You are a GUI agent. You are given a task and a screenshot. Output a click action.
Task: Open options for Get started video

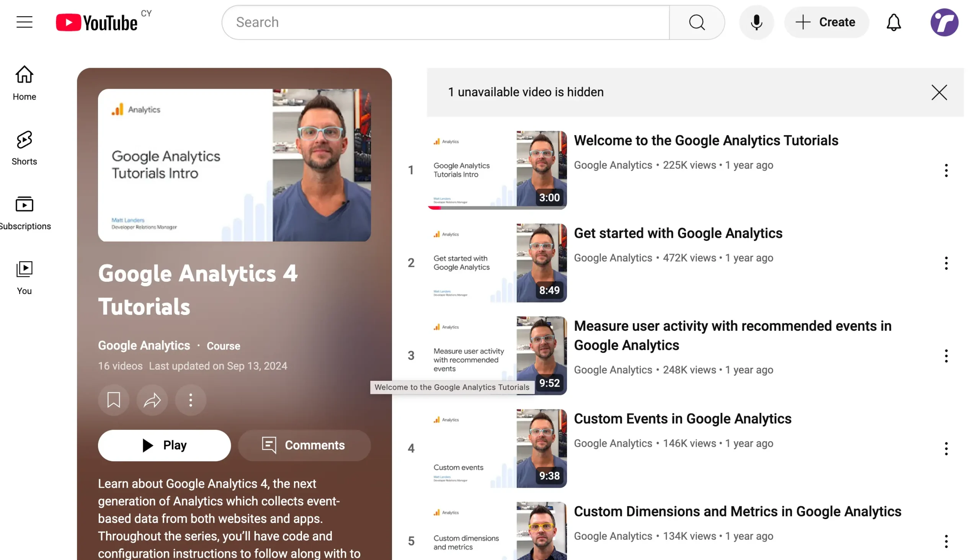946,263
